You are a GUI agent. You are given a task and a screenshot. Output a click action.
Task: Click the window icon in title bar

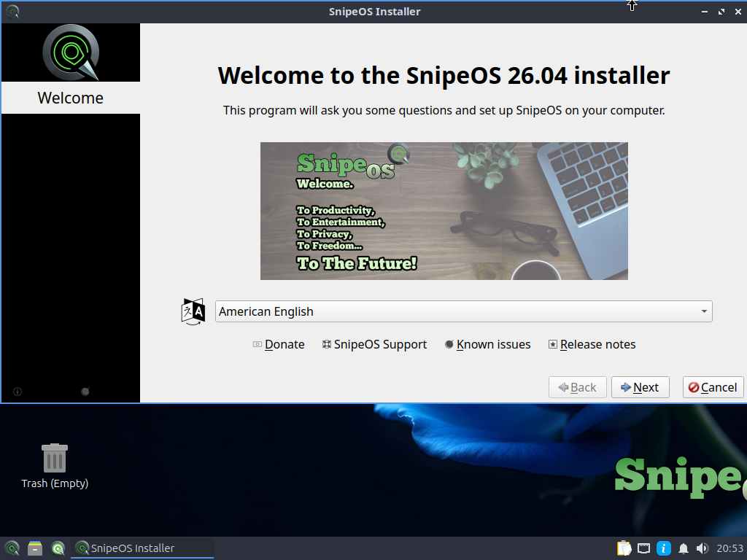point(12,12)
